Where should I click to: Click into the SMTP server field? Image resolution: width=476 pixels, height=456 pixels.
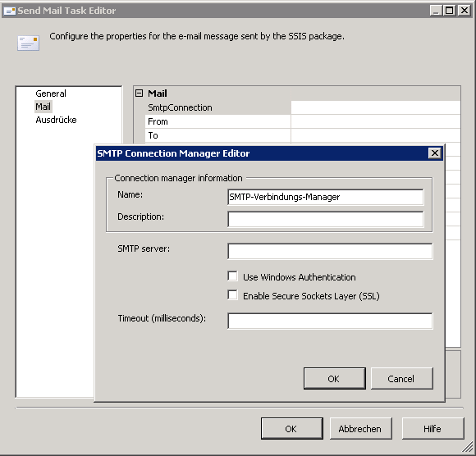(330, 251)
